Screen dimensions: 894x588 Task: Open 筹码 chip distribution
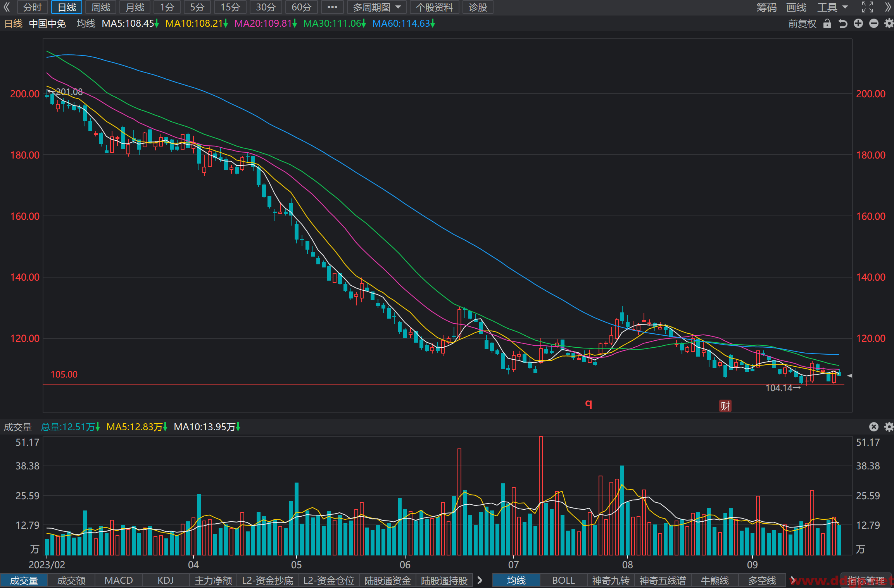tap(766, 7)
